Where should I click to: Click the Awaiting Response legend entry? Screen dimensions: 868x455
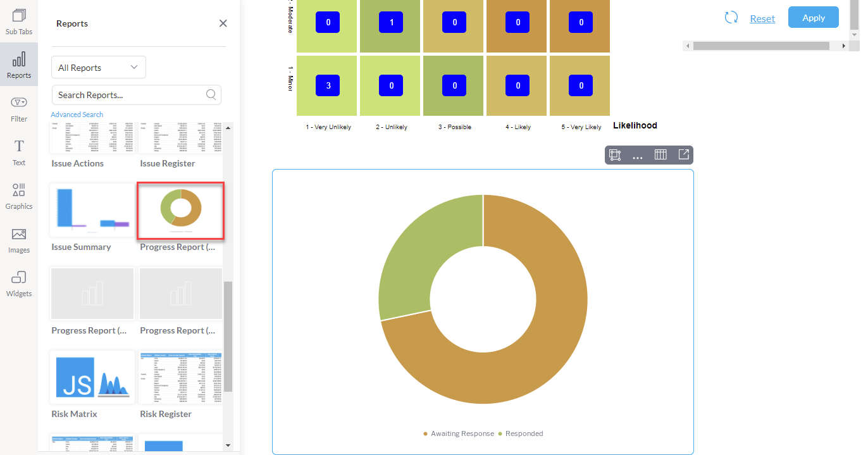458,433
